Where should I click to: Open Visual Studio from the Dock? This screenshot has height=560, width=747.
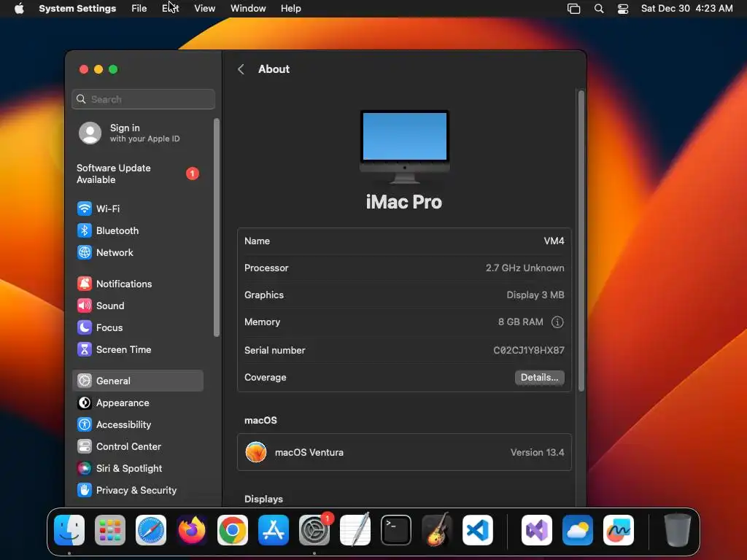537,530
